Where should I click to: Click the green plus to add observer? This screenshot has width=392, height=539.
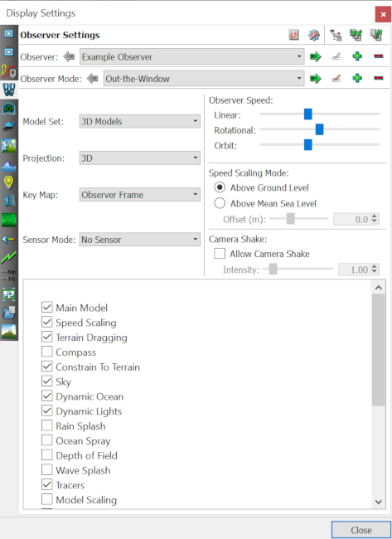pyautogui.click(x=357, y=56)
